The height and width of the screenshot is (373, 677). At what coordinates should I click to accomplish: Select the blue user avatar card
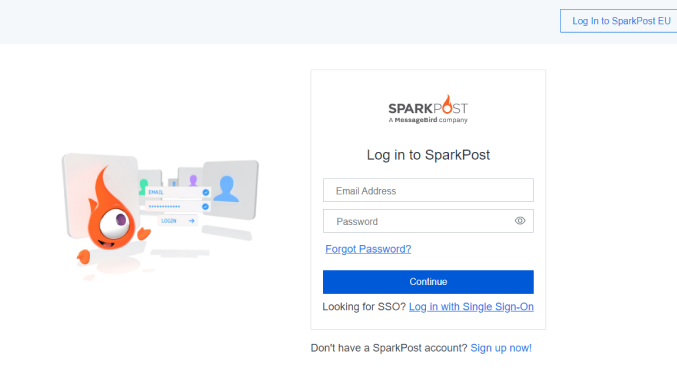pyautogui.click(x=230, y=189)
